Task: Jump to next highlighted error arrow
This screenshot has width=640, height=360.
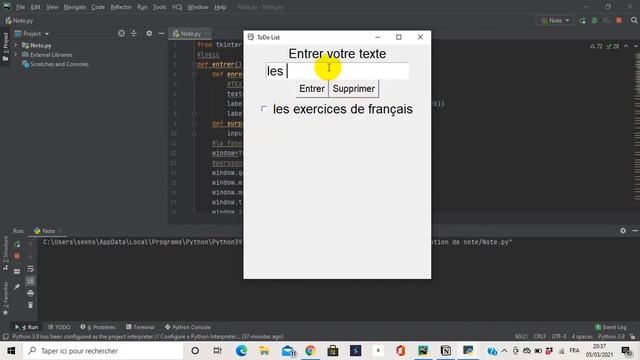Action: pyautogui.click(x=635, y=46)
